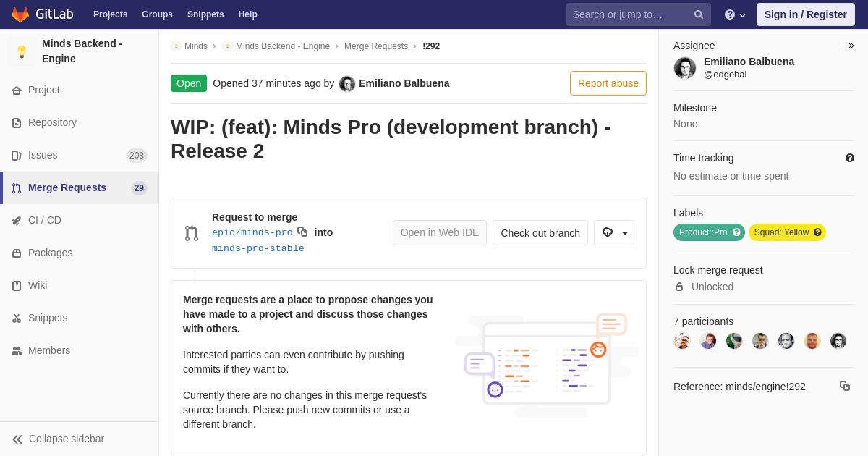
Task: Click the Issues icon in sidebar
Action: pos(17,156)
